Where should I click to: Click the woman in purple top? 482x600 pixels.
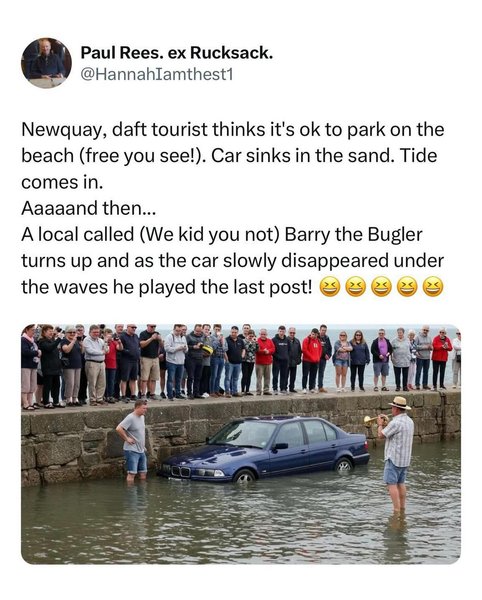coord(381,359)
